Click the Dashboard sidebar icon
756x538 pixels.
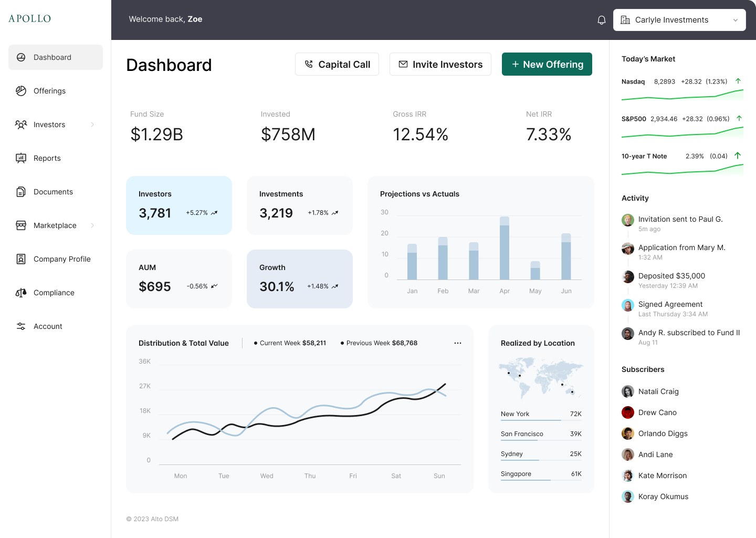coord(21,57)
